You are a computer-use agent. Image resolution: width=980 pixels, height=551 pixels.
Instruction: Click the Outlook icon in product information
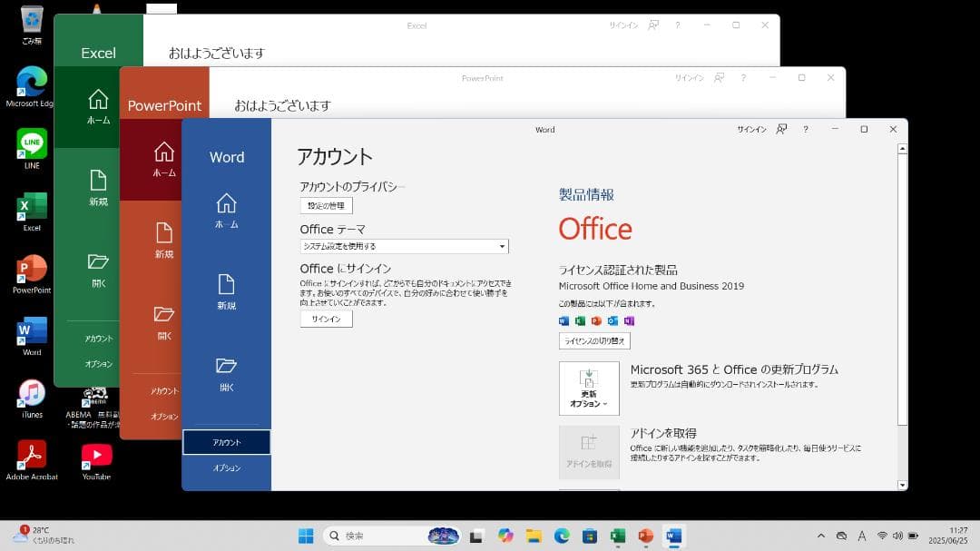612,321
